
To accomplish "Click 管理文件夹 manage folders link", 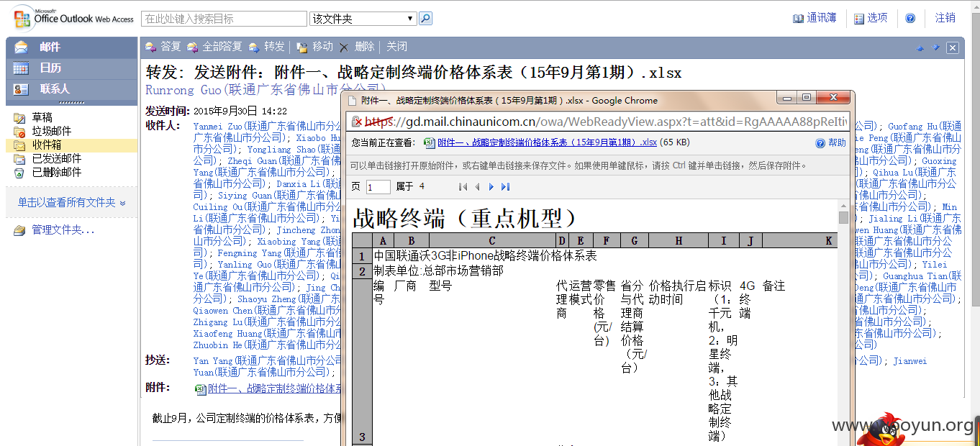I will (63, 230).
